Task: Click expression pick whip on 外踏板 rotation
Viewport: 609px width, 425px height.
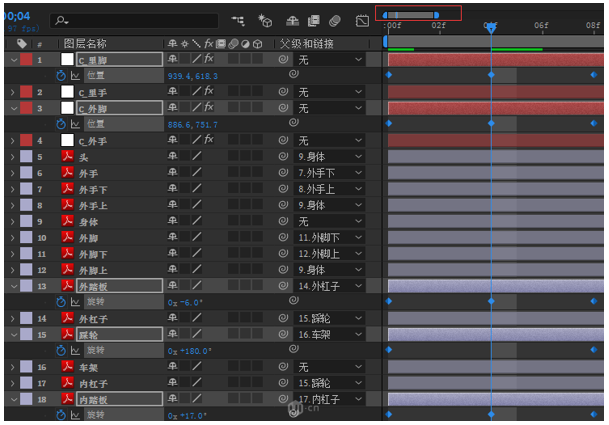Action: pos(294,300)
